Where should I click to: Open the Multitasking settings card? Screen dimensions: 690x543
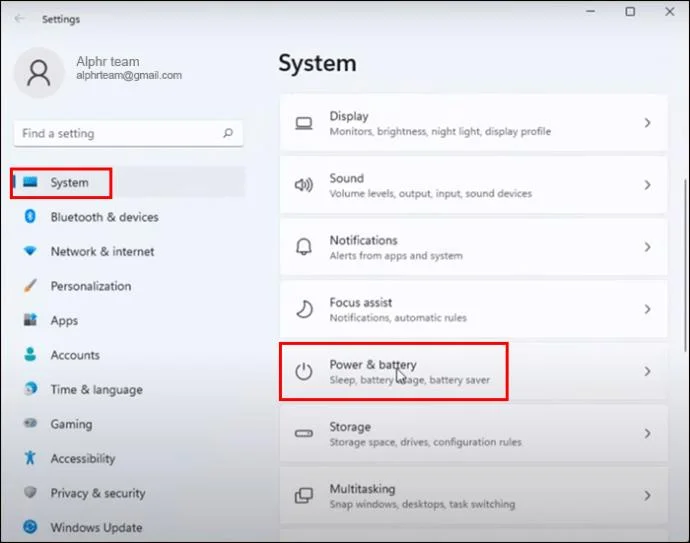click(473, 495)
